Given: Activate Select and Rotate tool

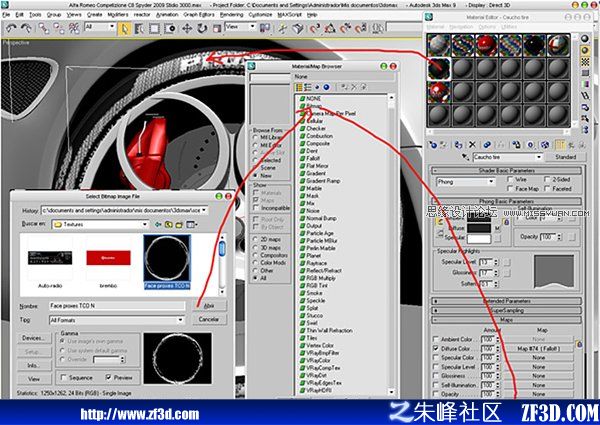Looking at the screenshot, I should coord(202,29).
